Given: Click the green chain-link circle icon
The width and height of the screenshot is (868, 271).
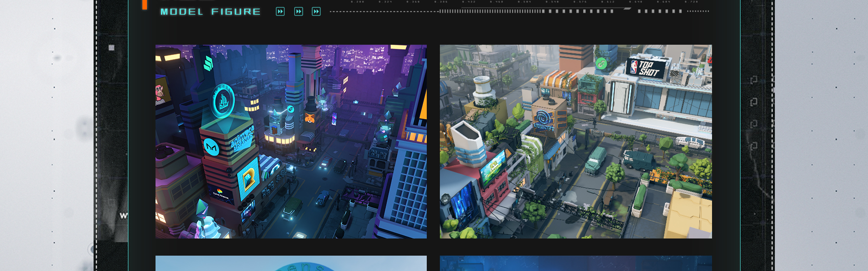Looking at the screenshot, I should (x=601, y=64).
